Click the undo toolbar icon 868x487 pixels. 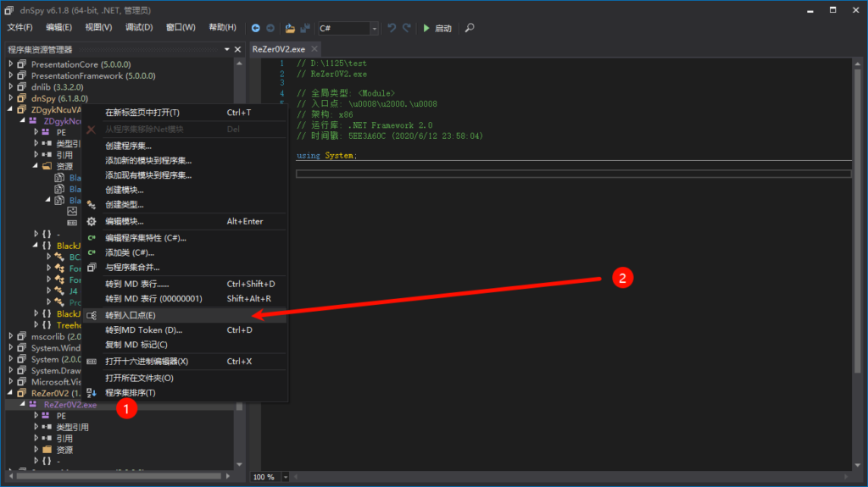(x=392, y=28)
